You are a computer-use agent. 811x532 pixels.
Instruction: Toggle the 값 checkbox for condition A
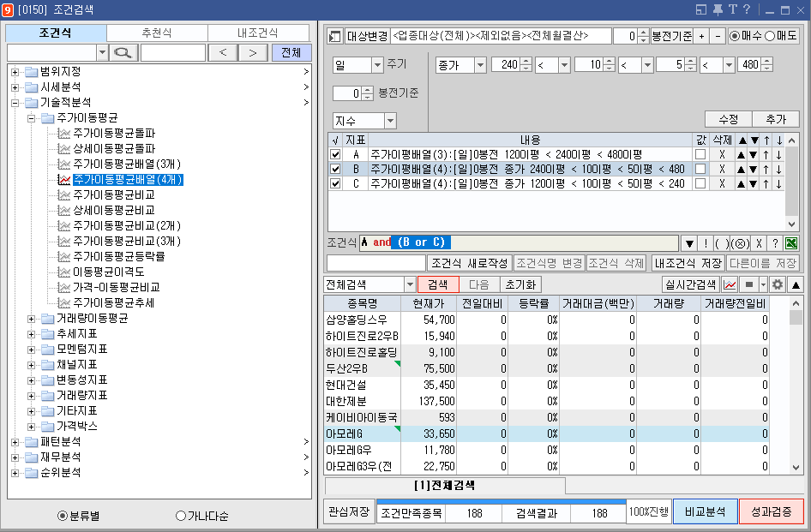point(700,154)
